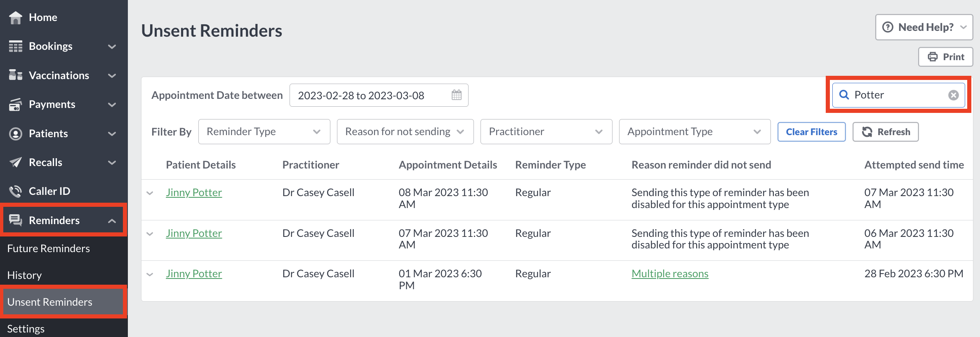Expand the 08 Mar Jinny Potter row
Screen dimensions: 980x337
[x=150, y=193]
